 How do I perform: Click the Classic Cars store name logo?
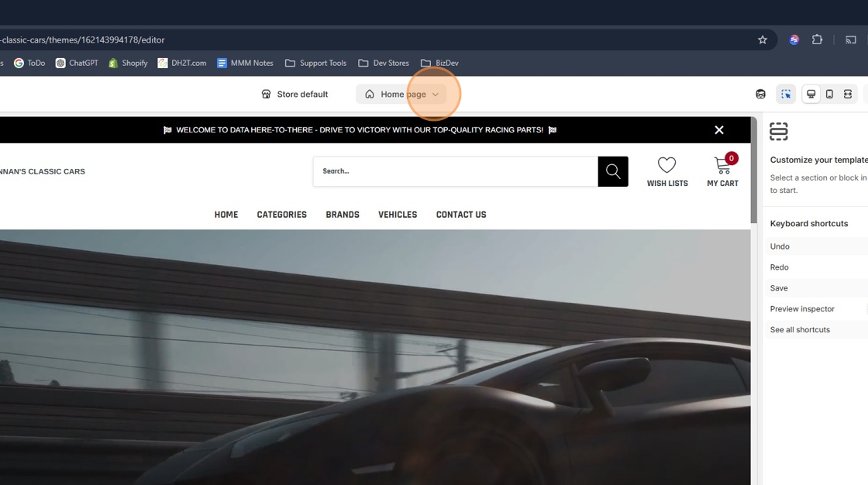pyautogui.click(x=43, y=172)
